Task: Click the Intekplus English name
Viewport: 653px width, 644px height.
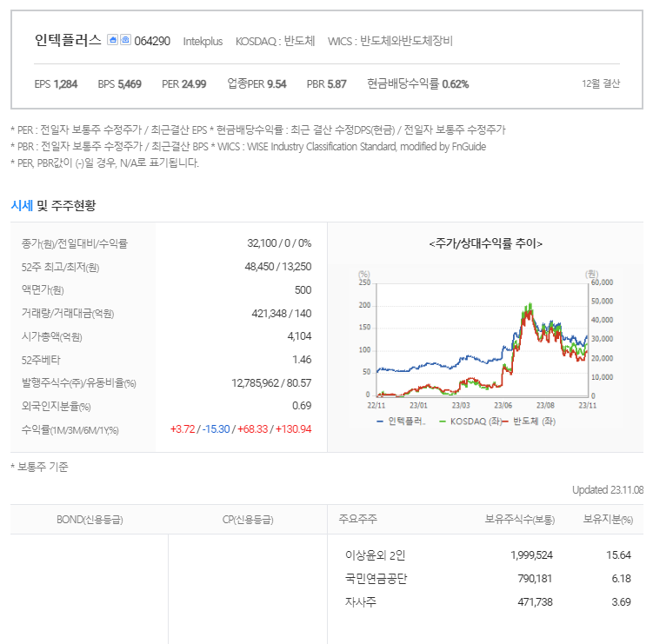Action: click(x=203, y=42)
